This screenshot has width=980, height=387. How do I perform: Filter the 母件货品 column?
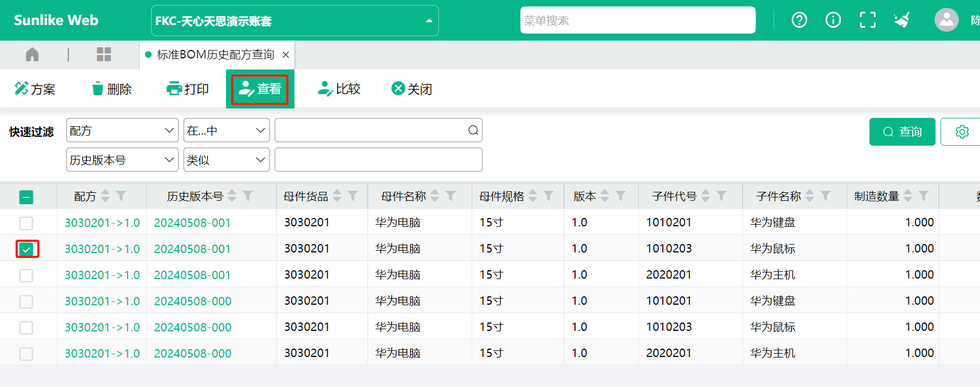click(353, 196)
